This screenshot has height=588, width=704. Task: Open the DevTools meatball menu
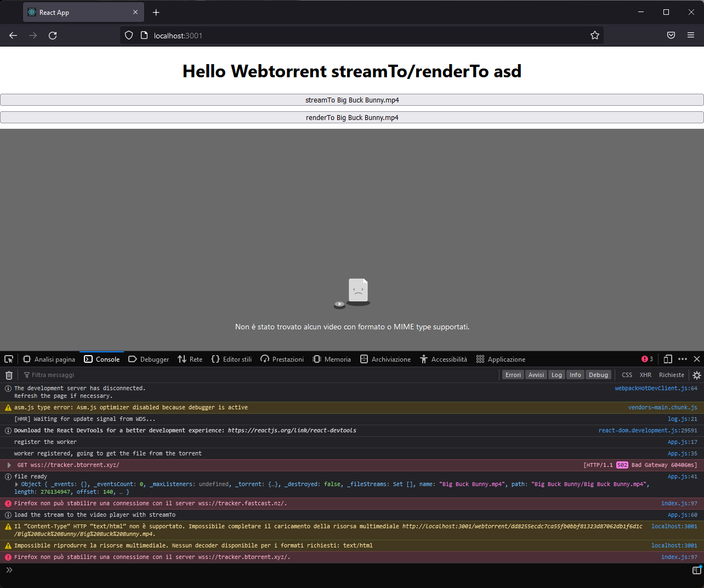[x=683, y=359]
